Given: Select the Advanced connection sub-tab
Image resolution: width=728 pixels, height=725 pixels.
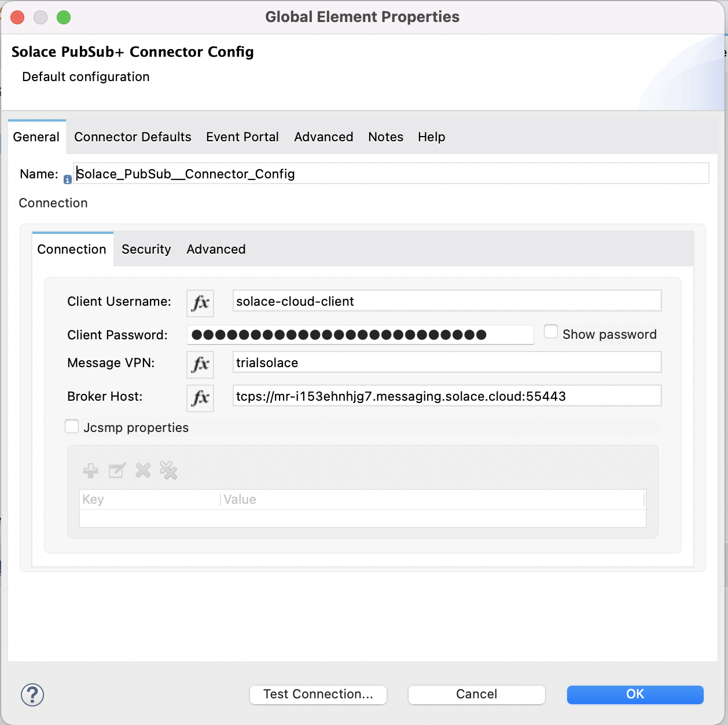Looking at the screenshot, I should [x=215, y=249].
